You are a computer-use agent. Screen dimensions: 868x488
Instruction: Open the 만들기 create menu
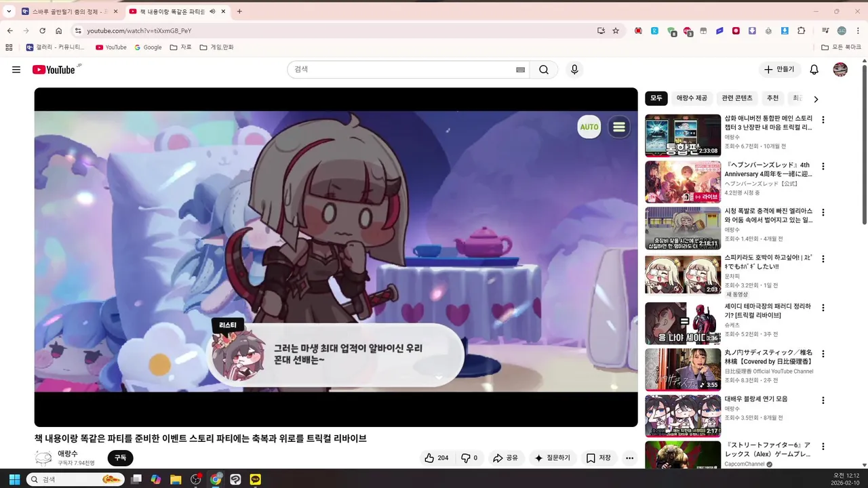pyautogui.click(x=779, y=70)
